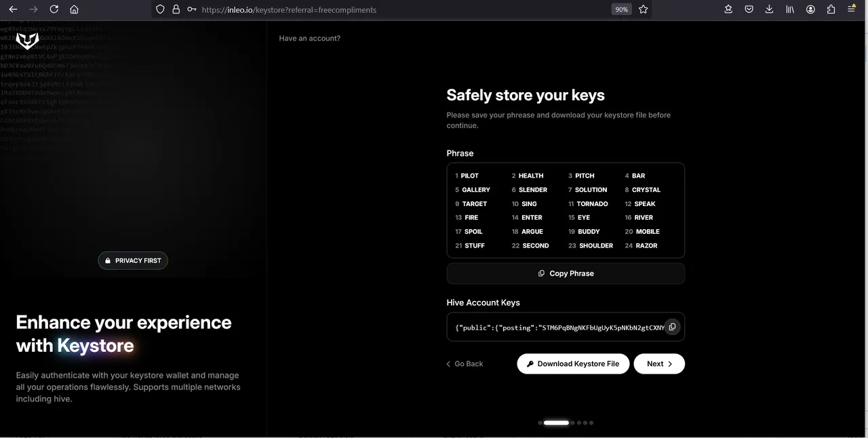This screenshot has height=438, width=868.
Task: Open the hamburger application menu
Action: (x=852, y=9)
